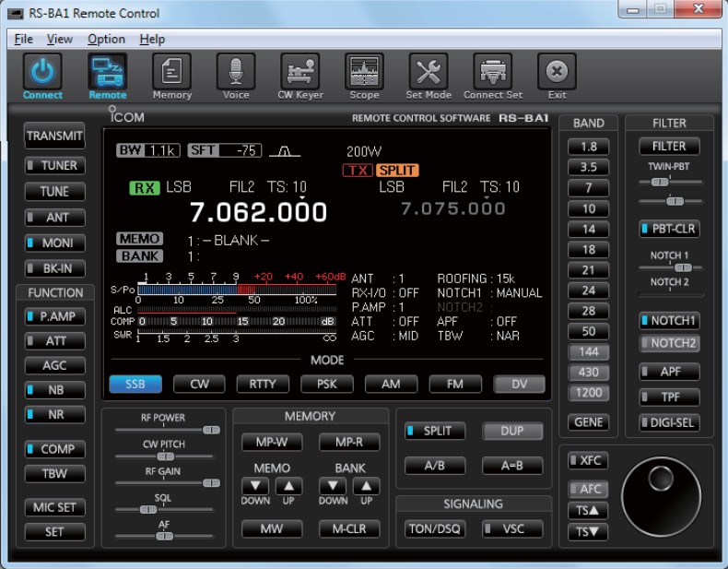
Task: Toggle the XFC button
Action: click(588, 460)
